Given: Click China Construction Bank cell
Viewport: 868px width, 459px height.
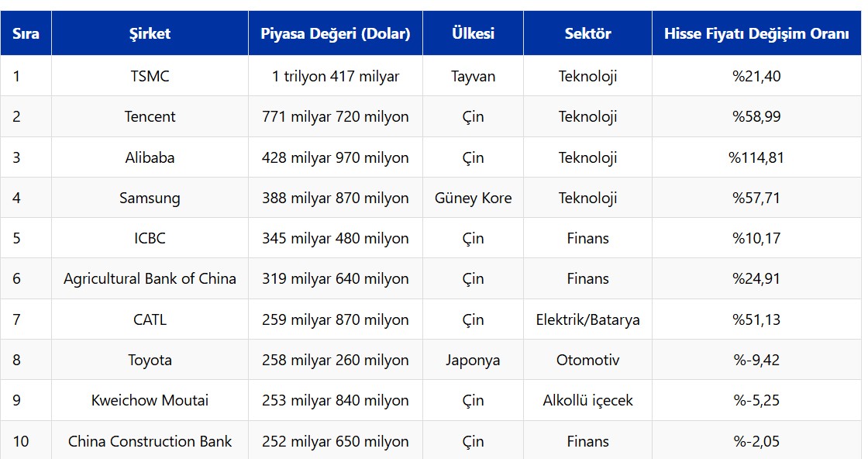Looking at the screenshot, I should [150, 441].
